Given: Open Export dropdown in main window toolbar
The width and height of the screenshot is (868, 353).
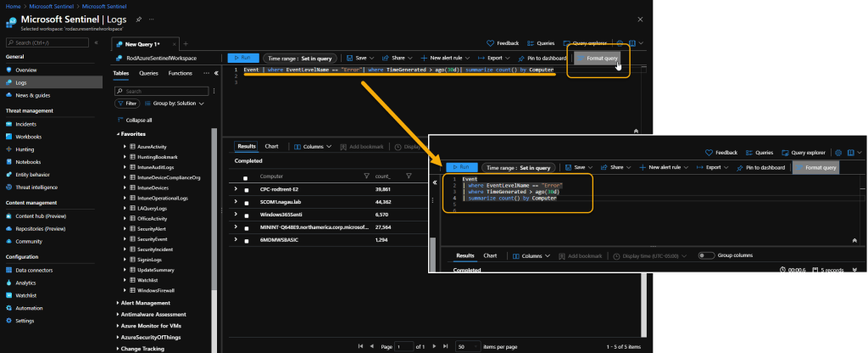Looking at the screenshot, I should 494,59.
